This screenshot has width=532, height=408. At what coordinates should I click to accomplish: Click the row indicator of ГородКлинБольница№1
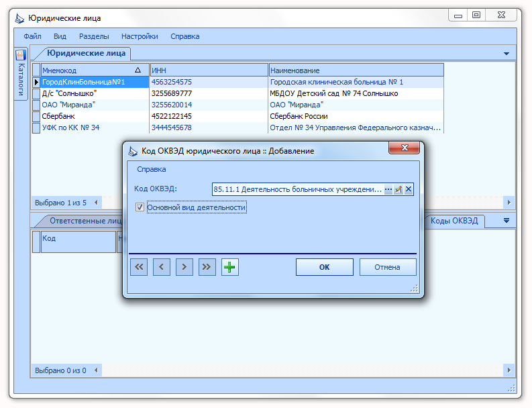click(36, 82)
